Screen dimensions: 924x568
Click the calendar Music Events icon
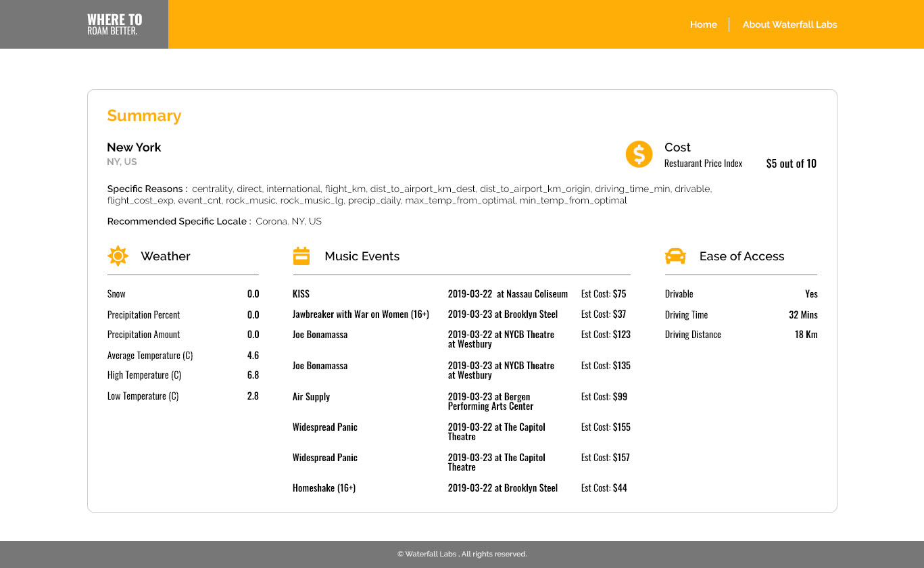[301, 256]
